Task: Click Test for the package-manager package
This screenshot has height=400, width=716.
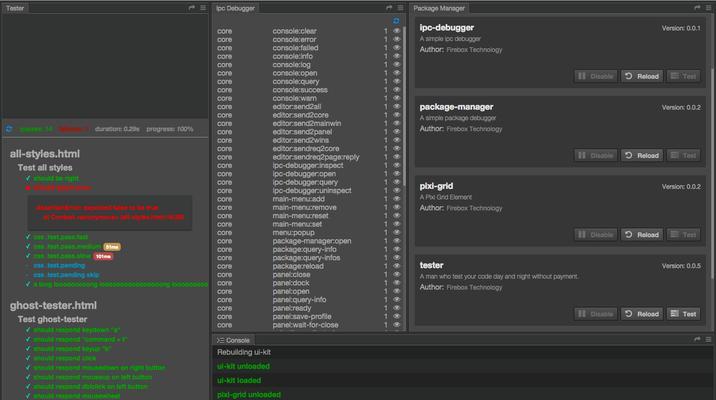Action: pos(684,156)
